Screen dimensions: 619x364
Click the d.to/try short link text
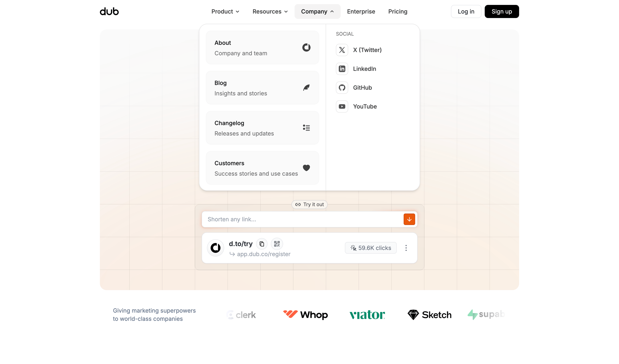coord(240,244)
